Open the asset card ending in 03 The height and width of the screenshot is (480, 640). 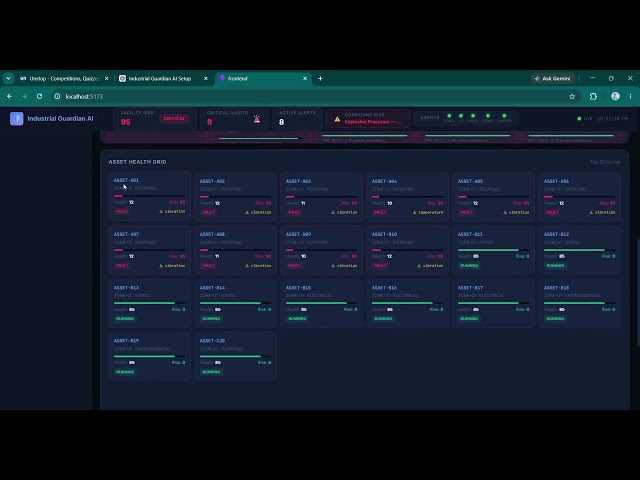(x=321, y=197)
